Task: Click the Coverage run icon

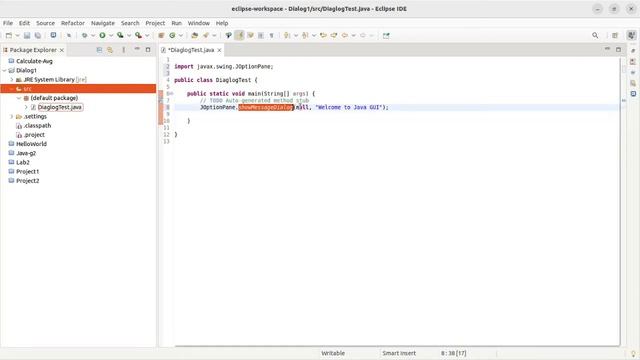Action: 120,36
